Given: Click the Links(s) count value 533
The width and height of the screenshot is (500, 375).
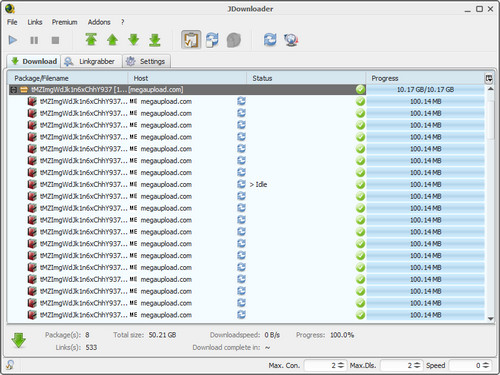Looking at the screenshot, I should (x=91, y=347).
